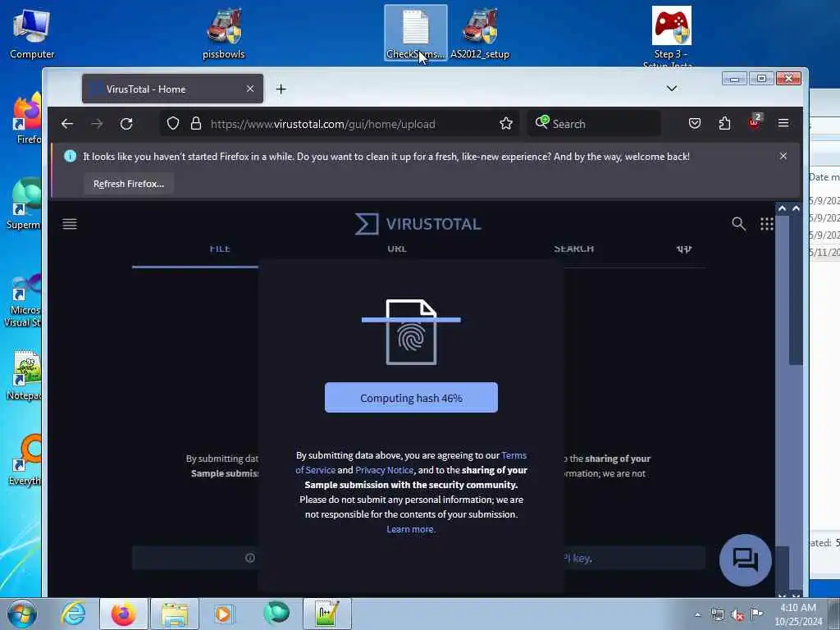Open the Privacy Notice link
This screenshot has width=840, height=630.
coord(384,470)
